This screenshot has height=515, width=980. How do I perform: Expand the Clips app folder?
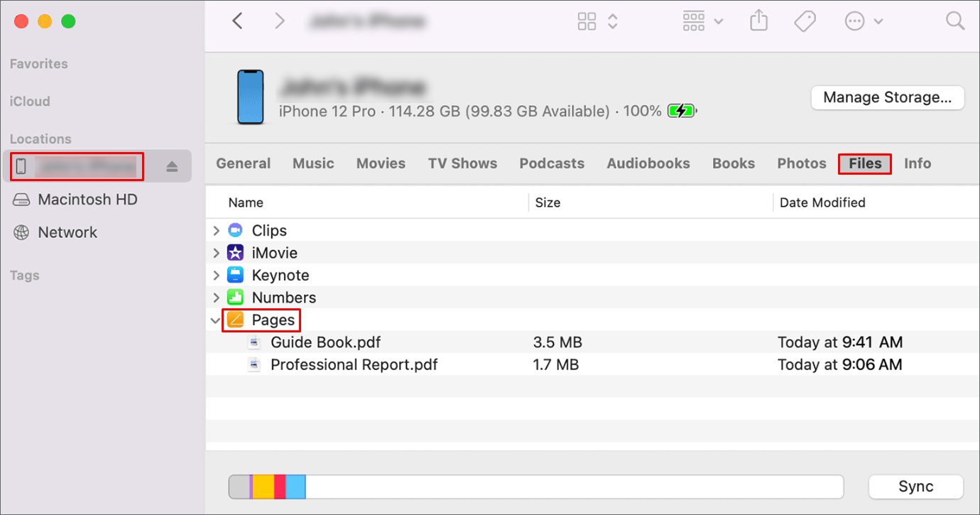pyautogui.click(x=217, y=231)
